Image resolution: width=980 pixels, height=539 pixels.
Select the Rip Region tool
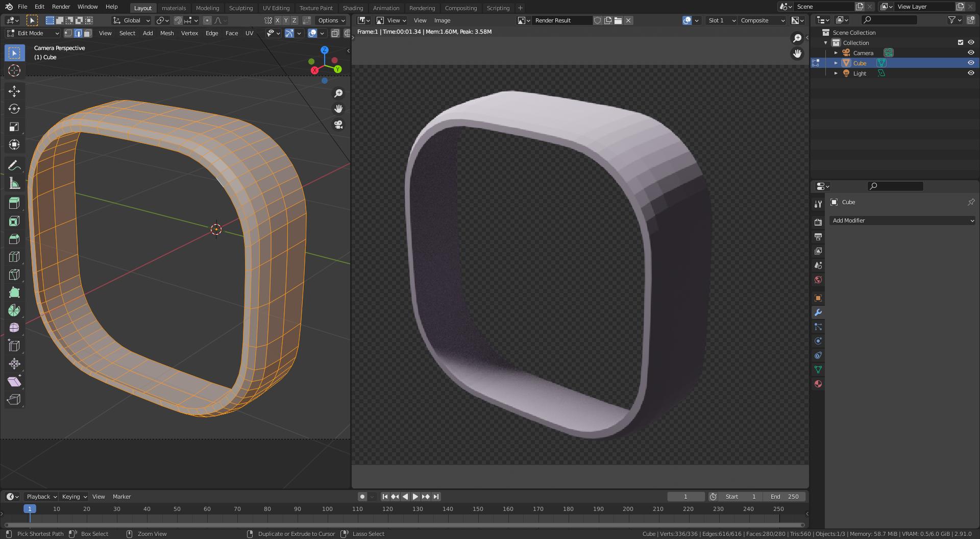click(x=14, y=400)
